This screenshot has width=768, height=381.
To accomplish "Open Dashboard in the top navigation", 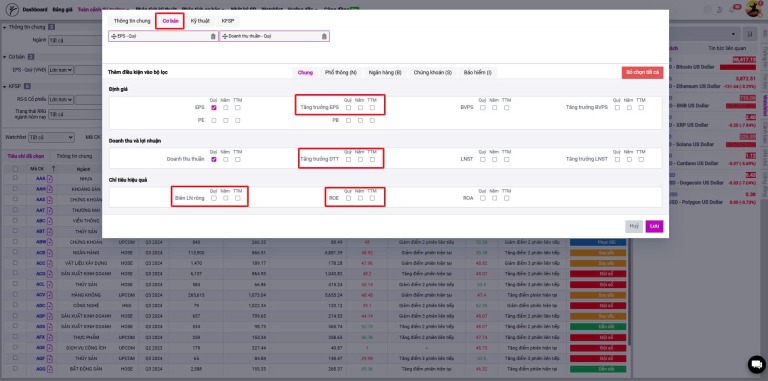I will pyautogui.click(x=35, y=9).
